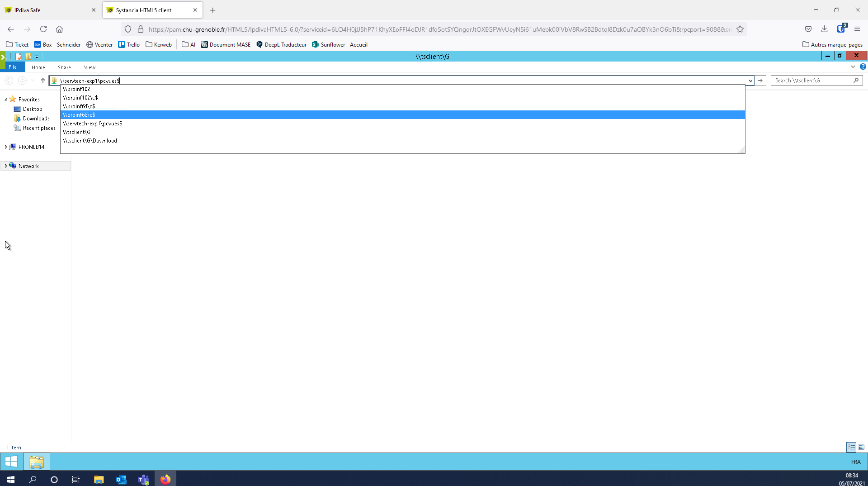Click the Go-to arrow beside address bar
868x486 pixels.
click(760, 81)
